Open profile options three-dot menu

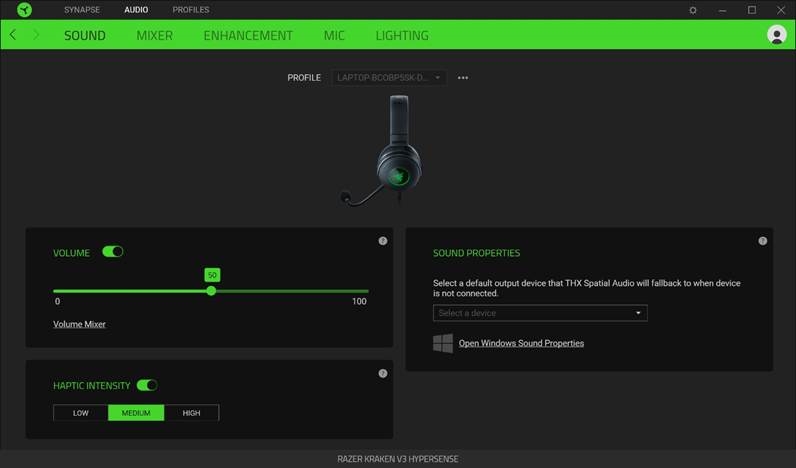coord(463,78)
